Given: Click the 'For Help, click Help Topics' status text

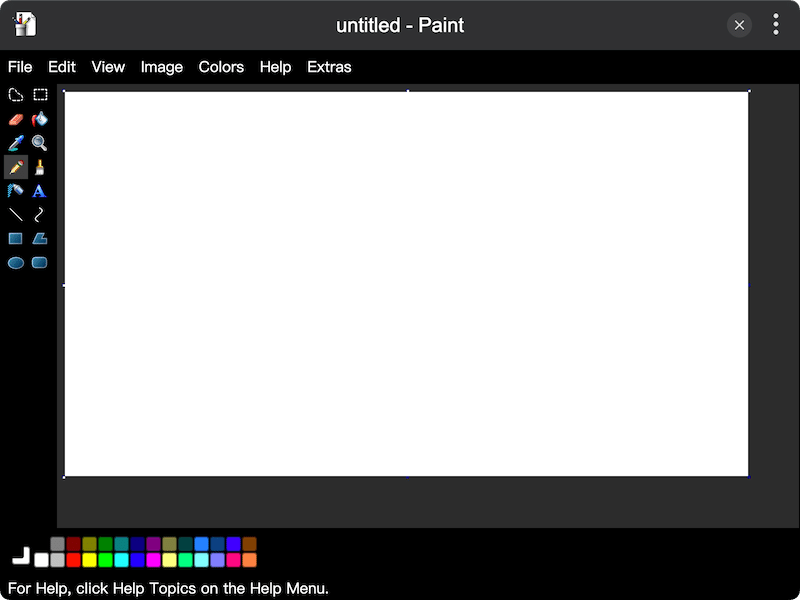Looking at the screenshot, I should tap(168, 589).
